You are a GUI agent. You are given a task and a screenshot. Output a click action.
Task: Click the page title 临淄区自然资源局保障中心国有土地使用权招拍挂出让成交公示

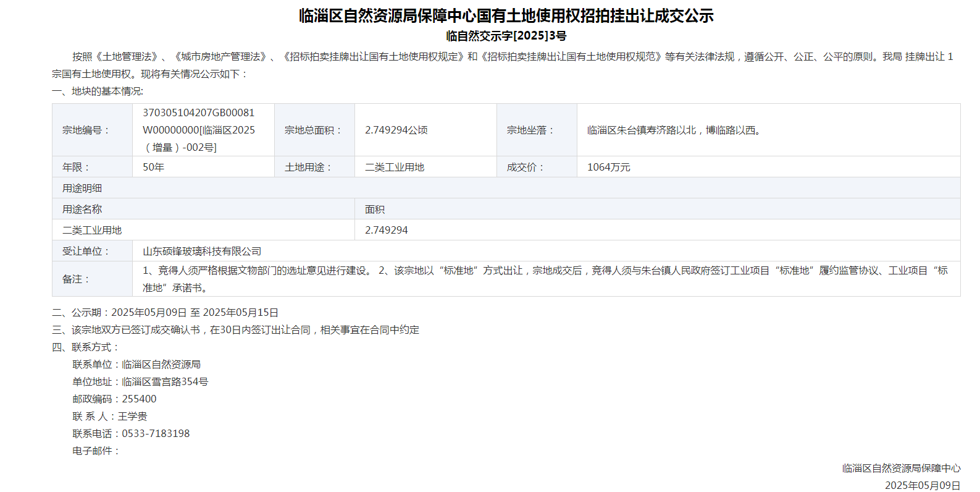[x=506, y=15]
